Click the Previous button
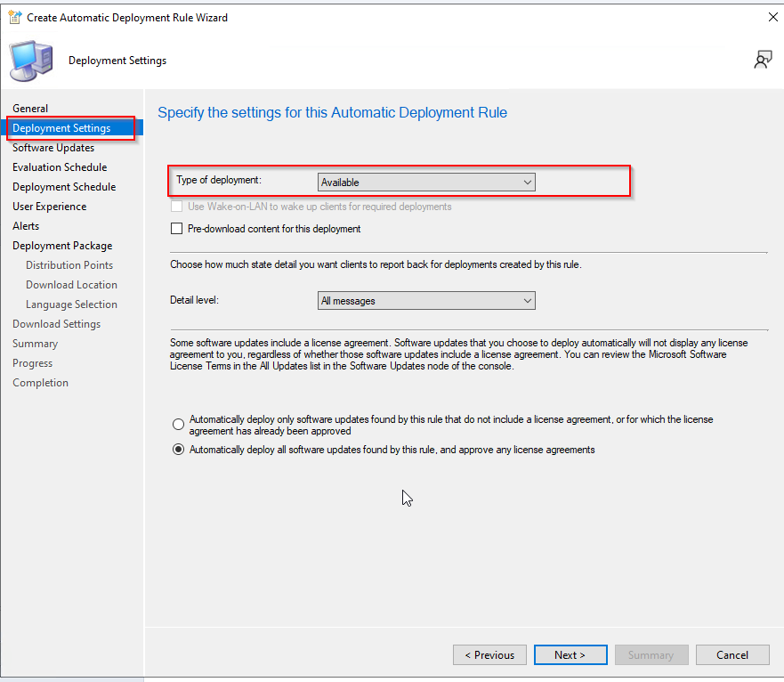The height and width of the screenshot is (682, 784). pos(489,654)
